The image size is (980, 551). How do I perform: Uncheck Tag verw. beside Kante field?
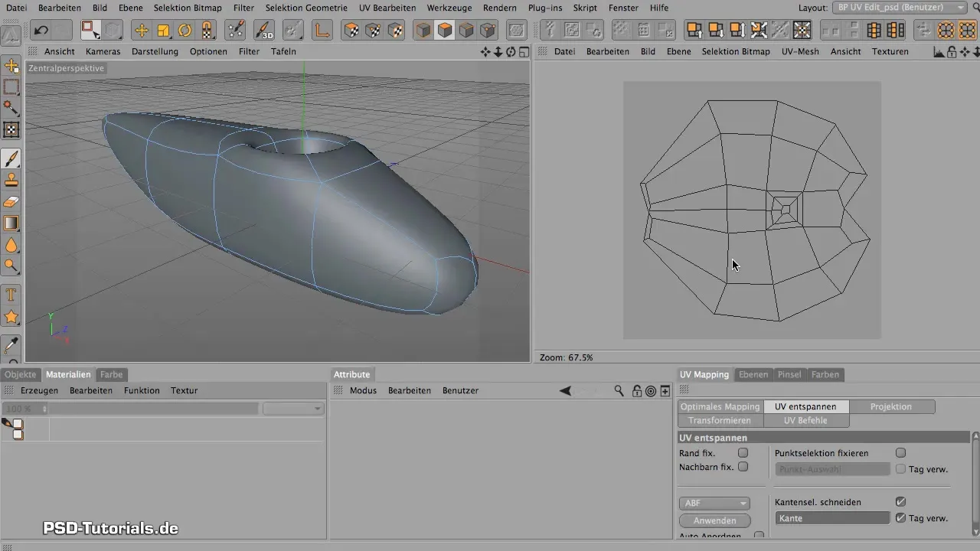900,518
